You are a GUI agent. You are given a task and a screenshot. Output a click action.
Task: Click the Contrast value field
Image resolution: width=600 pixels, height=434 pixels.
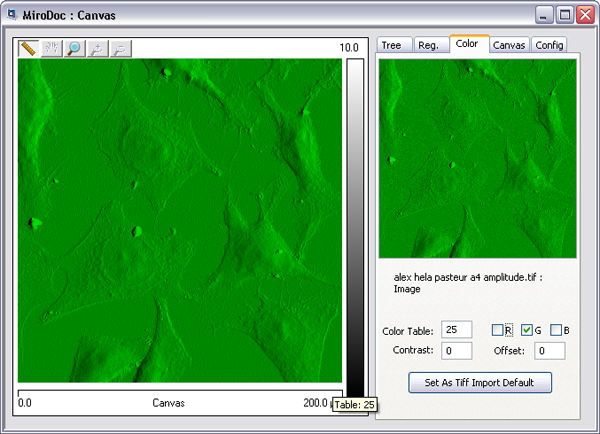(457, 351)
